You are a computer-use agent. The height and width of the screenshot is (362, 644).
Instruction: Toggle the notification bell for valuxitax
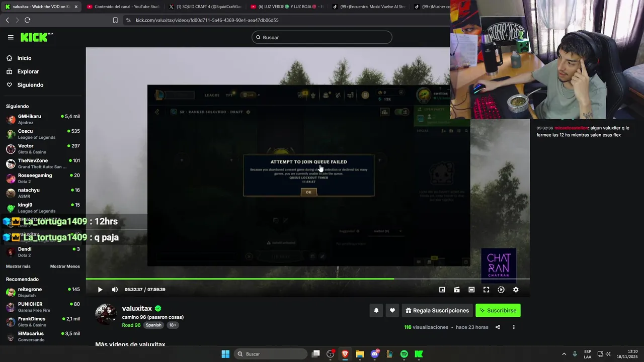point(376,311)
